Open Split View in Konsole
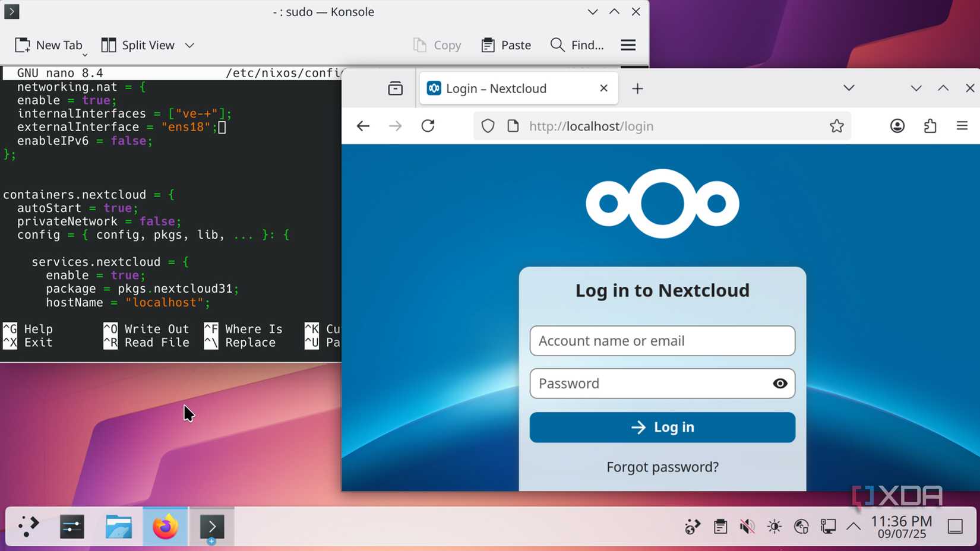Image resolution: width=980 pixels, height=551 pixels. (138, 45)
